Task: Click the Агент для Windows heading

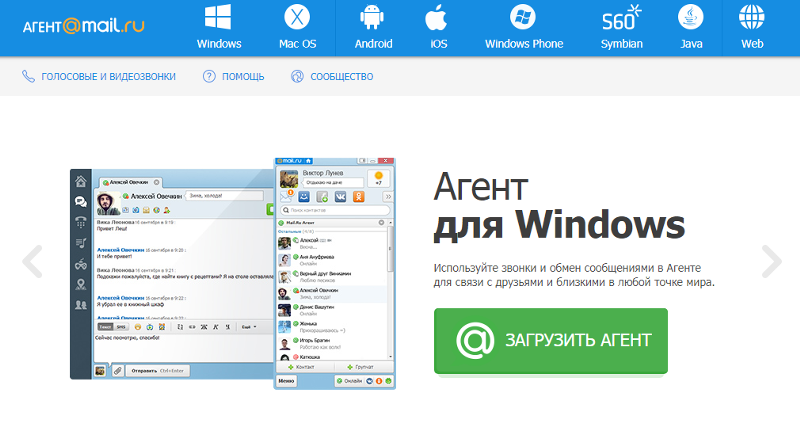Action: tap(558, 204)
